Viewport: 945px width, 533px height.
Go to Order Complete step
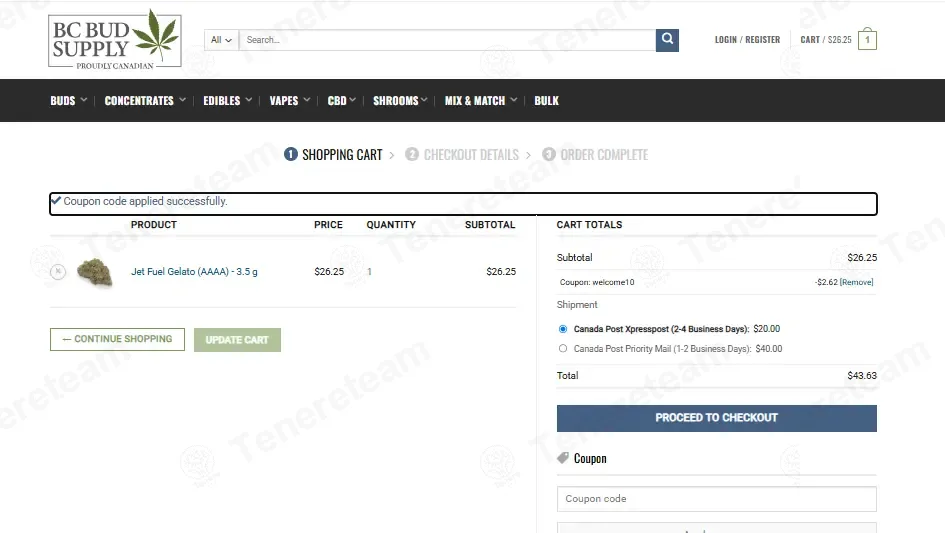595,155
